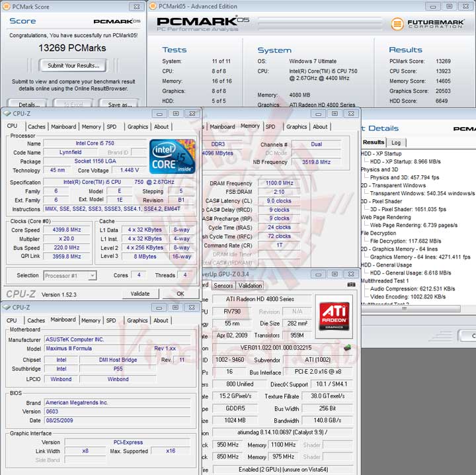Open Graphics tab in CPU-Z memory window

tap(296, 126)
